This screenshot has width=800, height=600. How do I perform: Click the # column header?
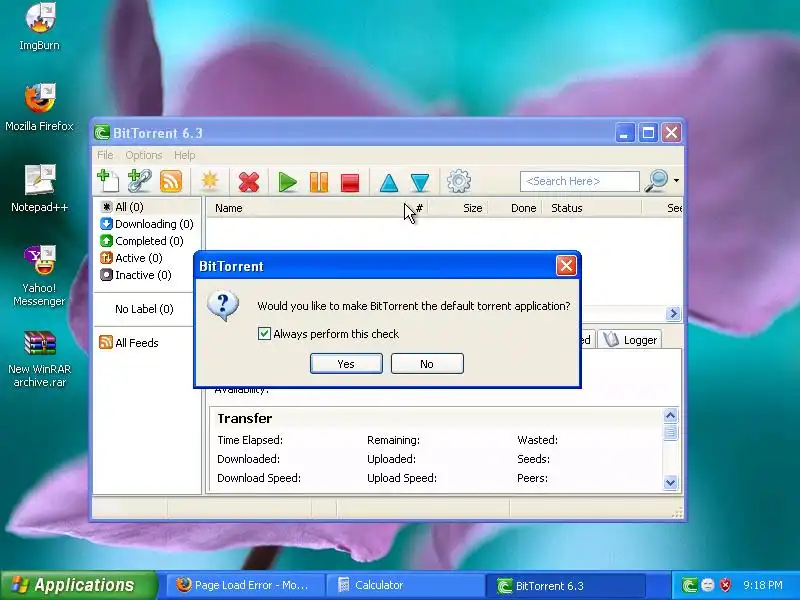pyautogui.click(x=419, y=208)
